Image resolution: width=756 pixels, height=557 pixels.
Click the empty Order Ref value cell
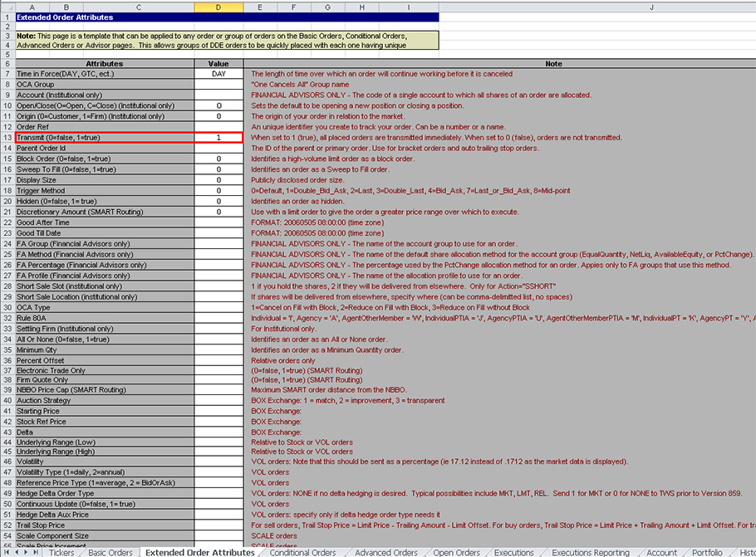coord(218,127)
